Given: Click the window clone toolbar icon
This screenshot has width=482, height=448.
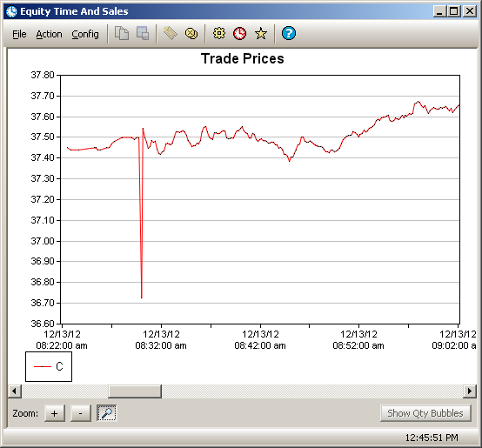Looking at the screenshot, I should [143, 33].
